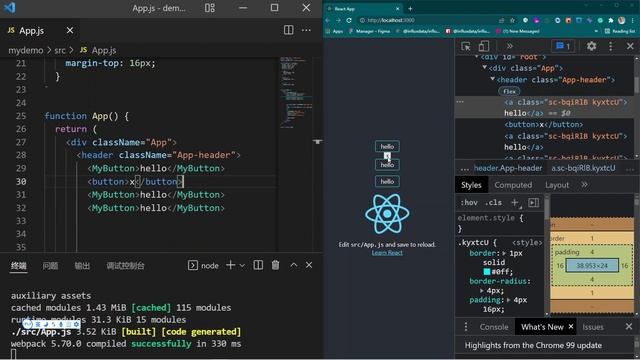Collapse the div class App node
640x360 pixels.
484,67
